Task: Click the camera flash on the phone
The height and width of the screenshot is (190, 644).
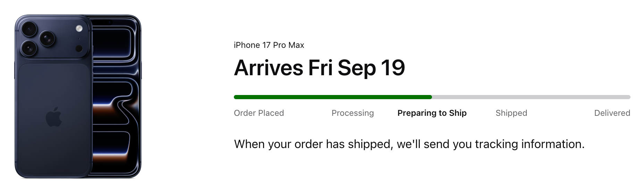Action: (79, 28)
